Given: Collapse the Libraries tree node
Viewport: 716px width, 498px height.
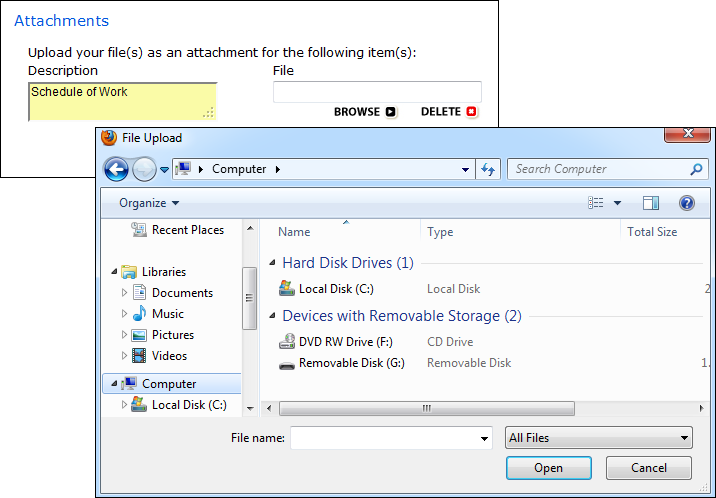Looking at the screenshot, I should [x=113, y=272].
